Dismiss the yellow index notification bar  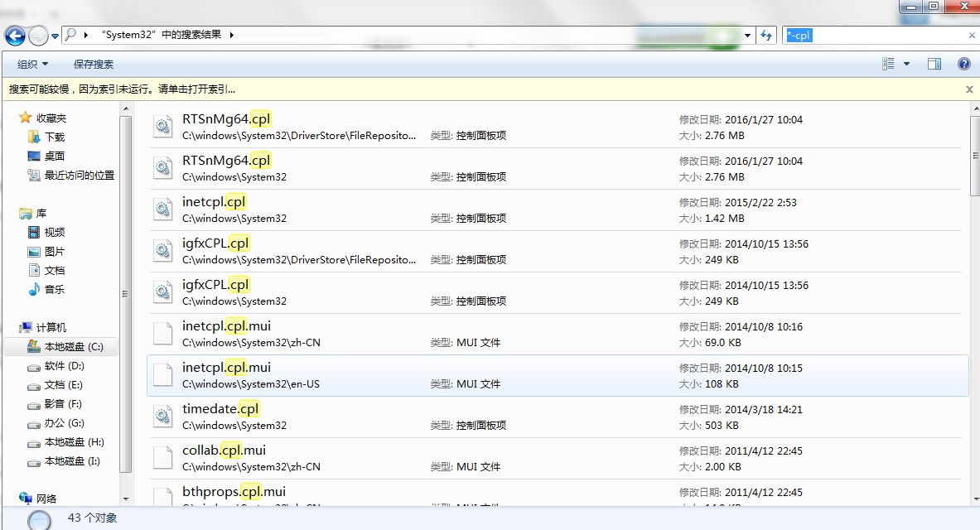point(969,89)
